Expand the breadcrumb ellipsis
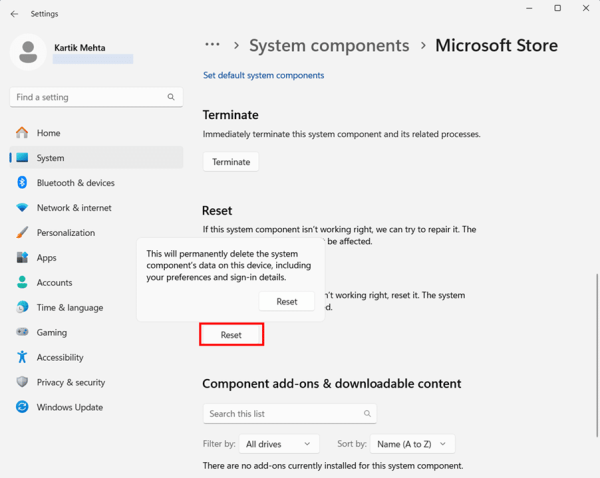Viewport: 600px width, 478px height. point(212,45)
